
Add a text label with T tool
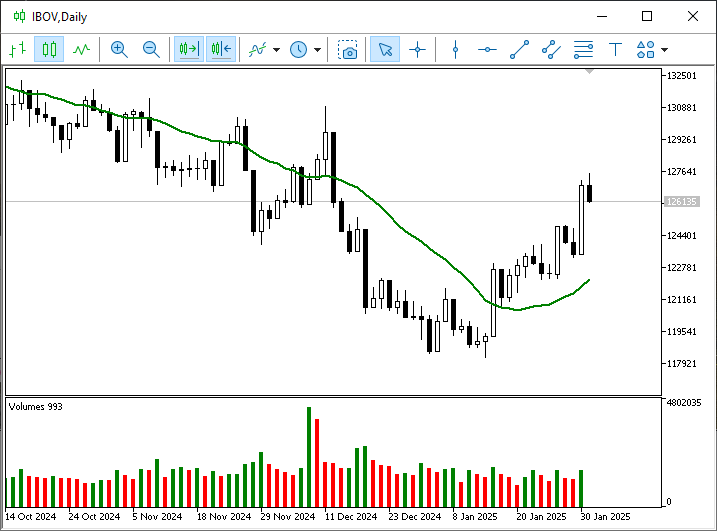[615, 49]
